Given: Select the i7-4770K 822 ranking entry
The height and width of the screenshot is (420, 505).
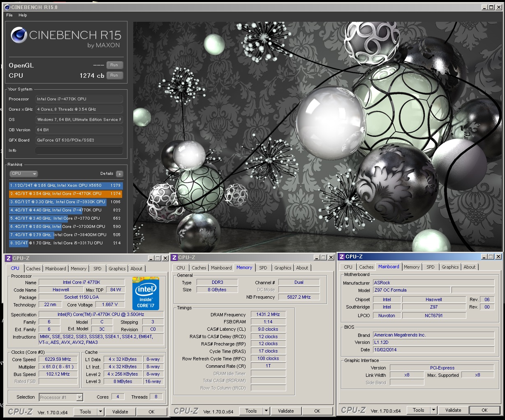Looking at the screenshot, I should click(x=66, y=210).
